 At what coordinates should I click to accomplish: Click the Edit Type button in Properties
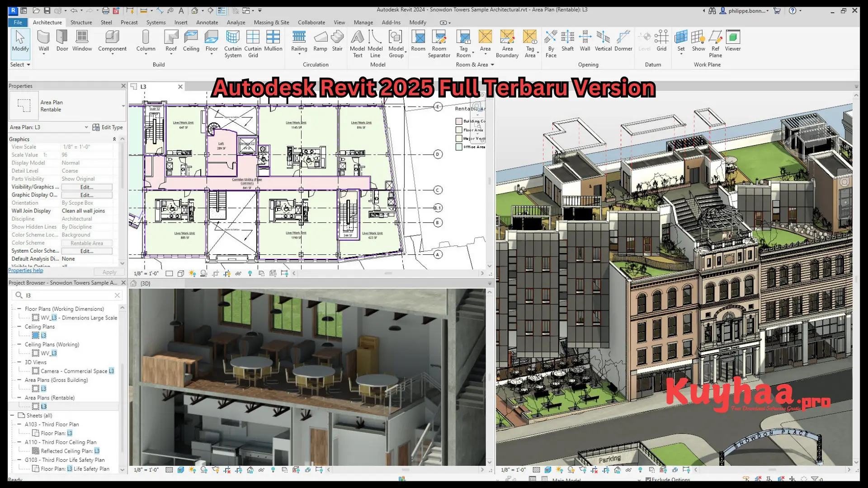tap(108, 127)
